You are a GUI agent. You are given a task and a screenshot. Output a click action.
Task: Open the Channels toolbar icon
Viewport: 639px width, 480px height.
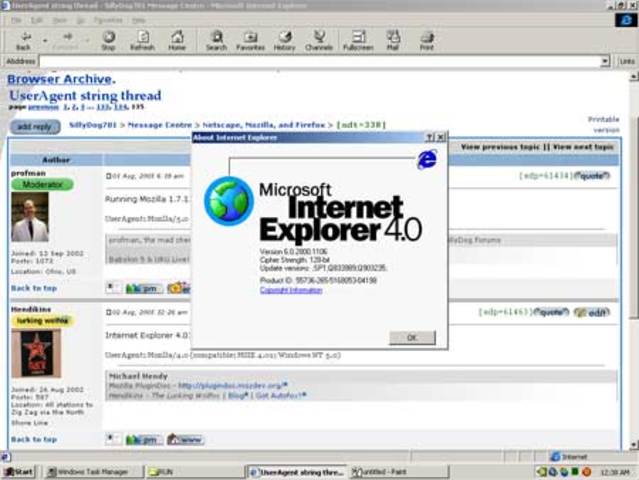coord(319,41)
